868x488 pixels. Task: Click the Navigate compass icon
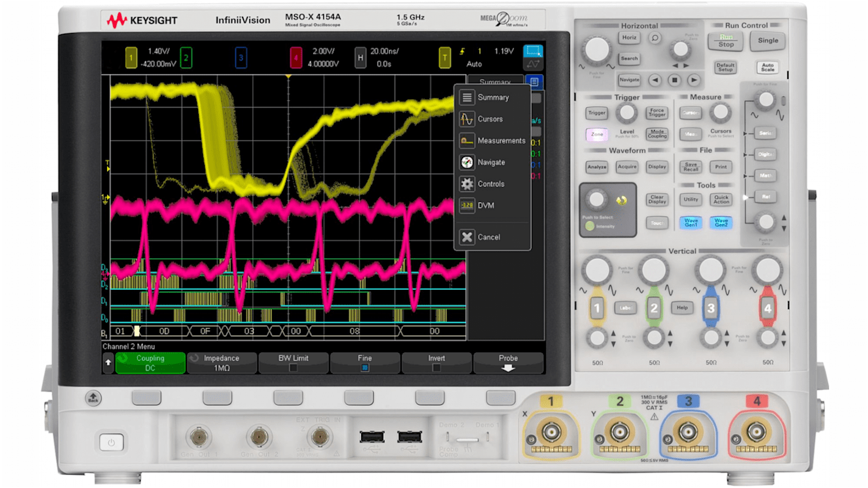click(x=466, y=162)
